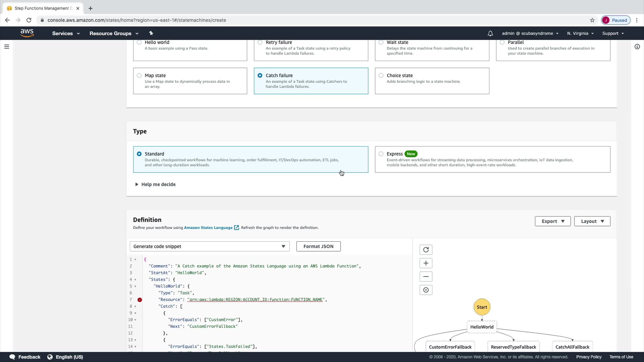Screen dimensions: 644x362
Task: Go back in browser history
Action: pos(7,20)
